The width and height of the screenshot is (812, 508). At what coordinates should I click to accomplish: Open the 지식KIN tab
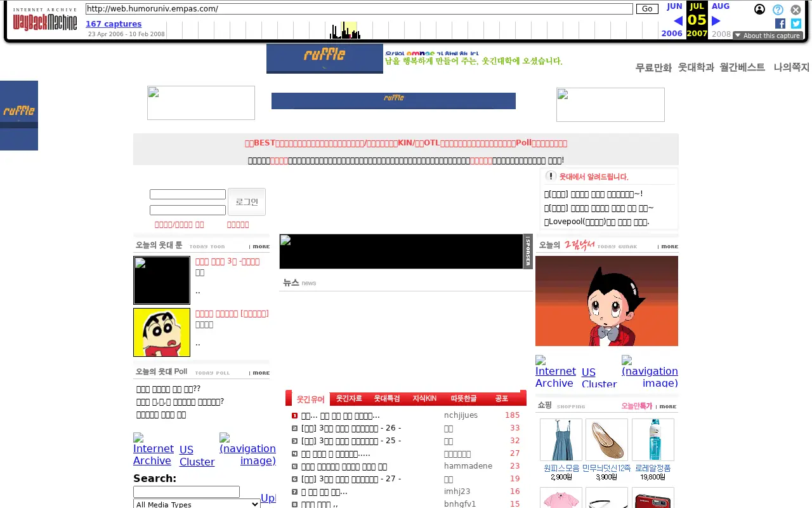point(424,398)
